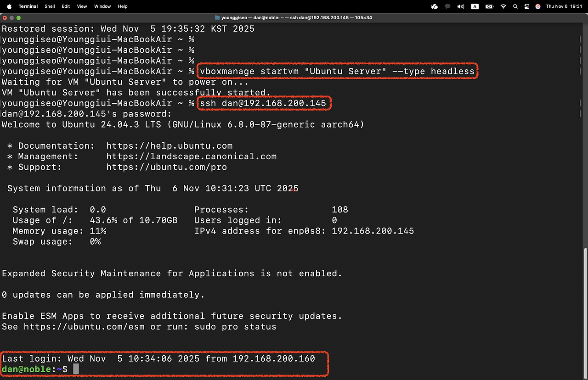Click the process count "108"
Viewport: 588px width, 380px height.
pyautogui.click(x=340, y=210)
